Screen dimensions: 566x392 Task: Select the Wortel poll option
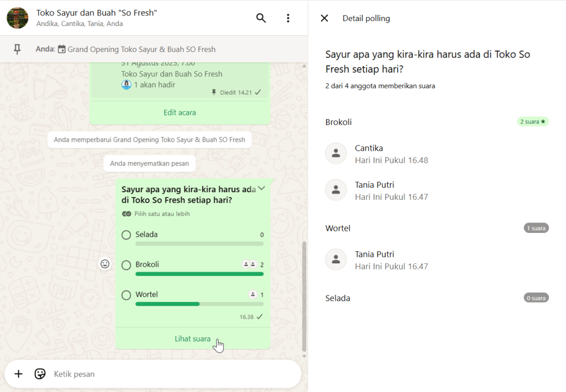pyautogui.click(x=127, y=295)
